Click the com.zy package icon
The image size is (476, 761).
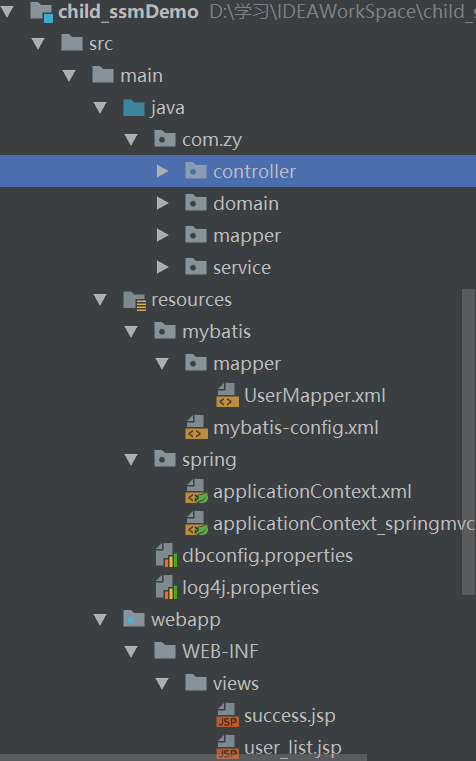pyautogui.click(x=165, y=139)
